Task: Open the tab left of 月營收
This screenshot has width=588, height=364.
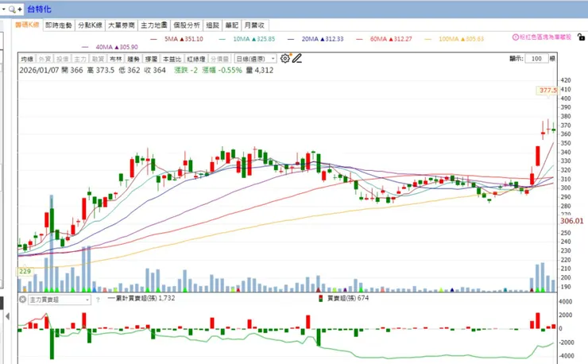Action: click(232, 25)
